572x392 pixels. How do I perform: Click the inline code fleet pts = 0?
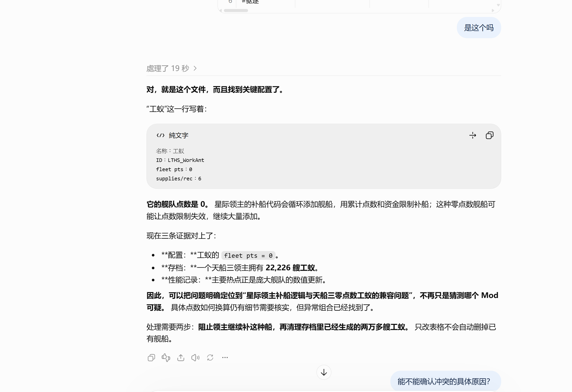point(248,255)
